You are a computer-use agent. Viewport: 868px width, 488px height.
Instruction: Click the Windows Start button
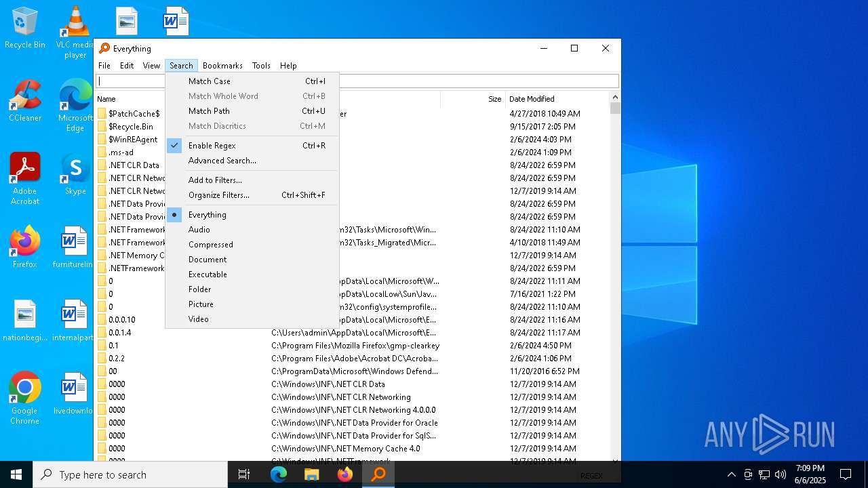pos(16,474)
